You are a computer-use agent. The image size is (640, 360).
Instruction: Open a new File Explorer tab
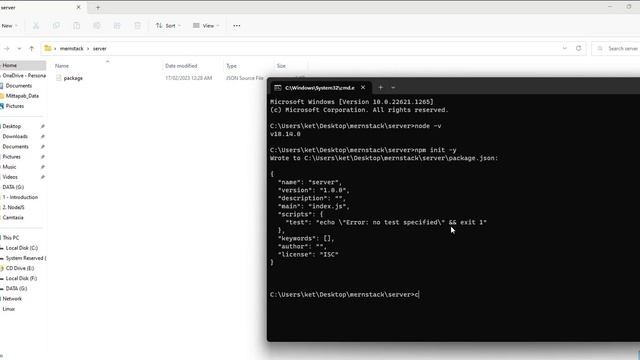tap(98, 7)
